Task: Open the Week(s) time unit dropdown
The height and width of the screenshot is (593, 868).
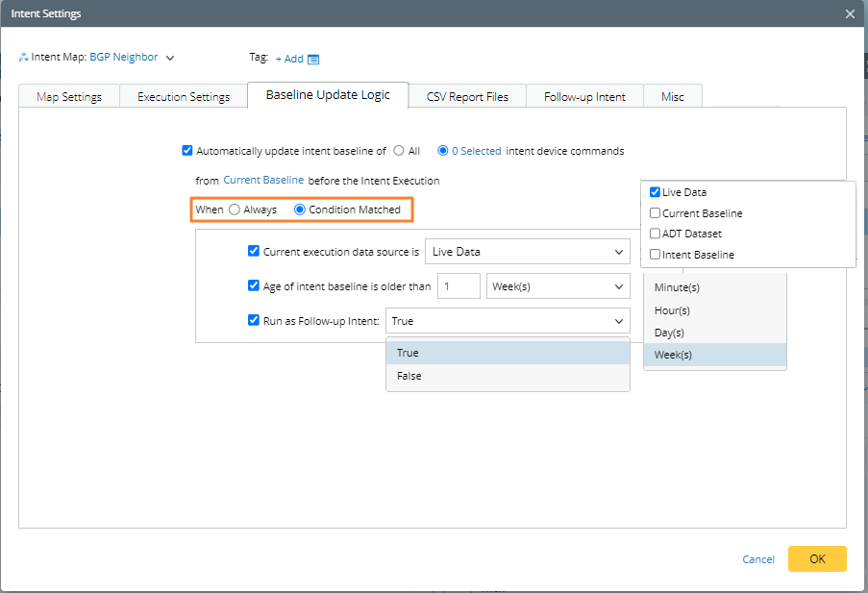Action: (558, 286)
